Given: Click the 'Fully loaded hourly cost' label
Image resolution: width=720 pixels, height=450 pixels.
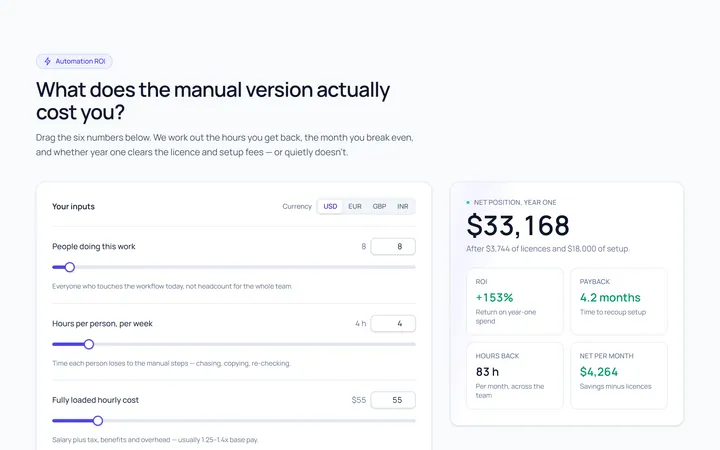Looking at the screenshot, I should click(96, 400).
